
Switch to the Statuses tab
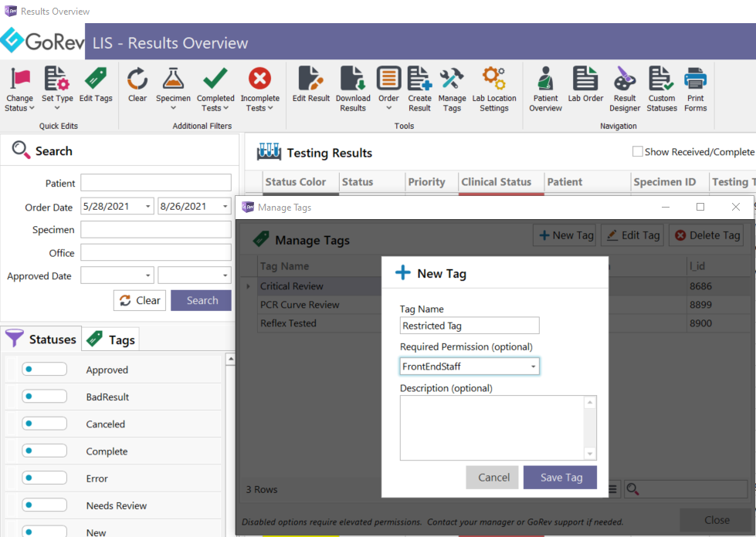coord(41,339)
